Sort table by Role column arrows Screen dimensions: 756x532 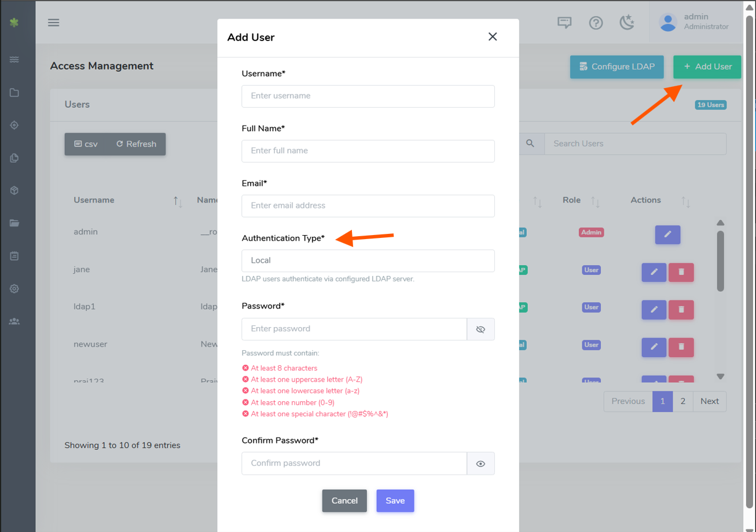point(595,201)
